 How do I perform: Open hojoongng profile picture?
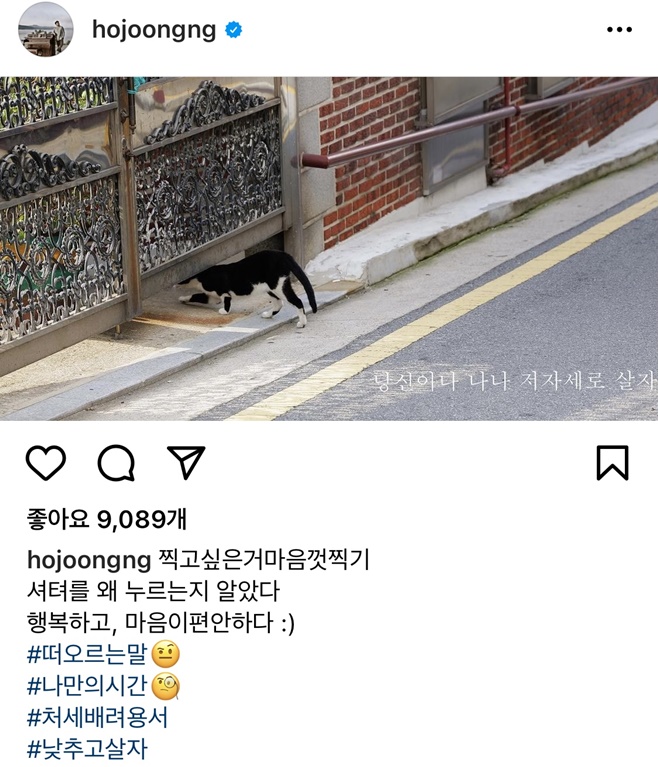tap(45, 30)
